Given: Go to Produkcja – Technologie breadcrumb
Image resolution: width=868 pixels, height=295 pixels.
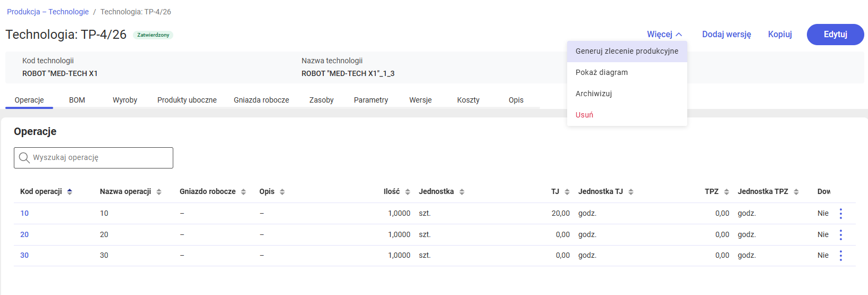Looking at the screenshot, I should [x=48, y=12].
